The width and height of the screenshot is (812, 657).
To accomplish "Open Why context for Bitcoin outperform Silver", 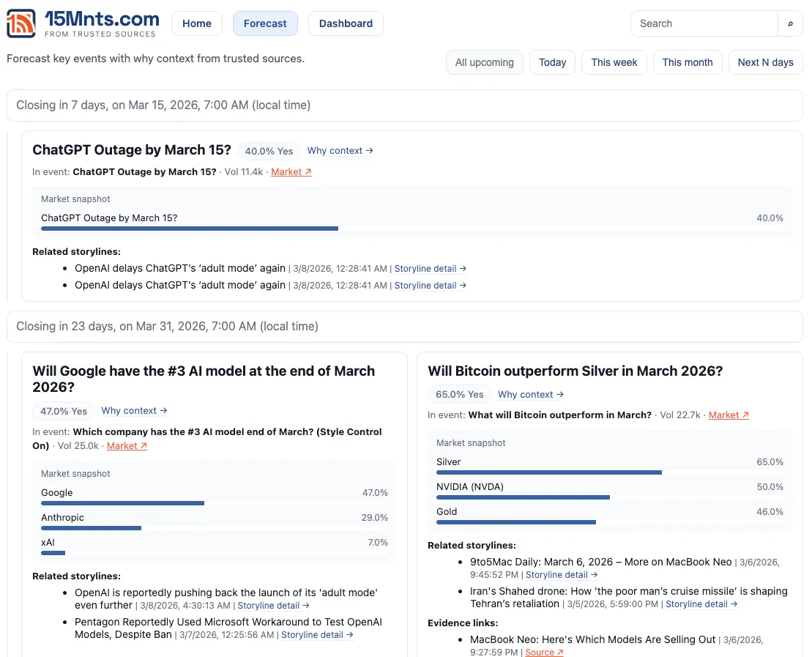I will [x=531, y=395].
